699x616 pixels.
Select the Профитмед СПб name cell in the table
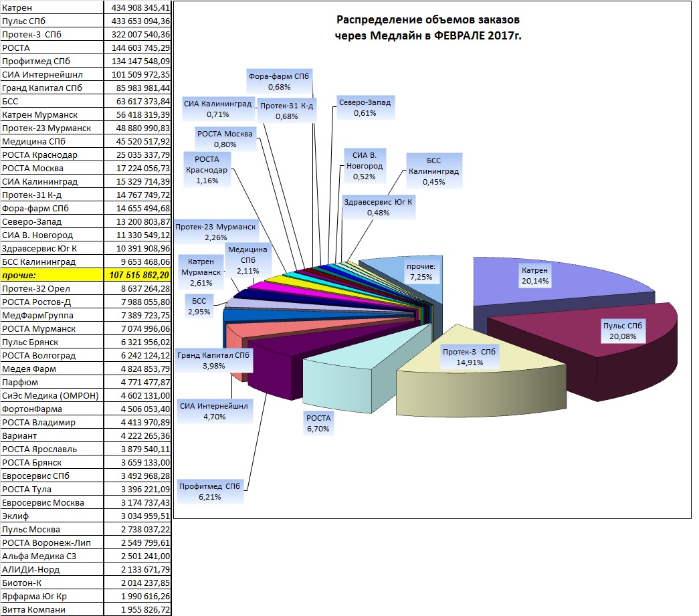52,61
